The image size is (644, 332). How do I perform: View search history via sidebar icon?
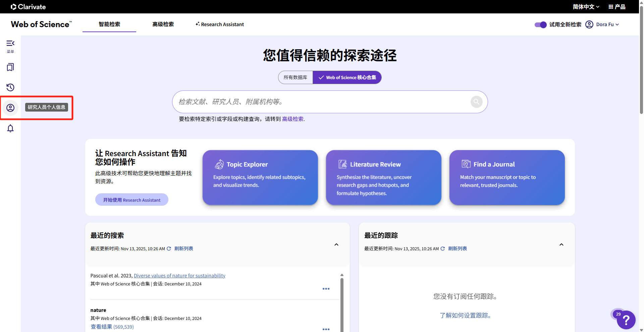[x=10, y=87]
